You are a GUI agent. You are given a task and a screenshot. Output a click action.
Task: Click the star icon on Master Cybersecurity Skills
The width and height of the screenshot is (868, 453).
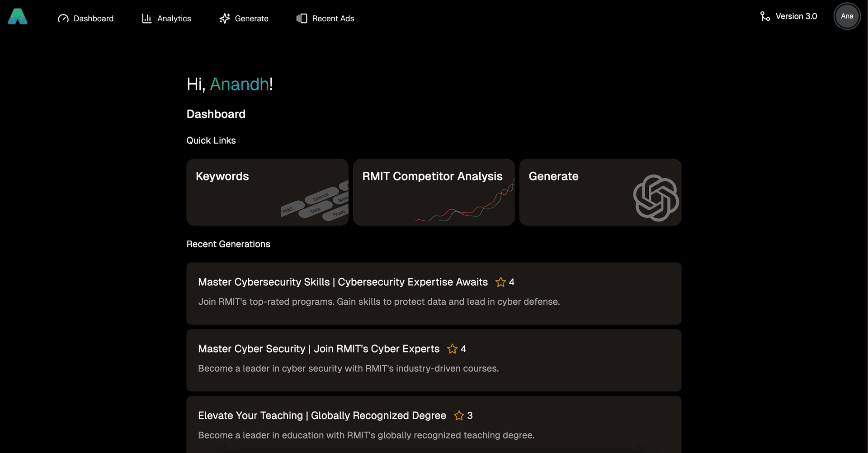click(500, 282)
